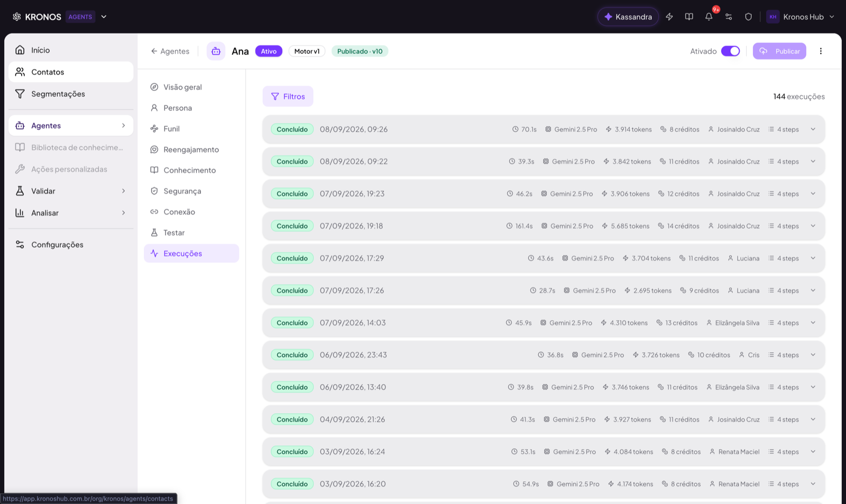
Task: Click the Filtros button
Action: click(x=288, y=96)
